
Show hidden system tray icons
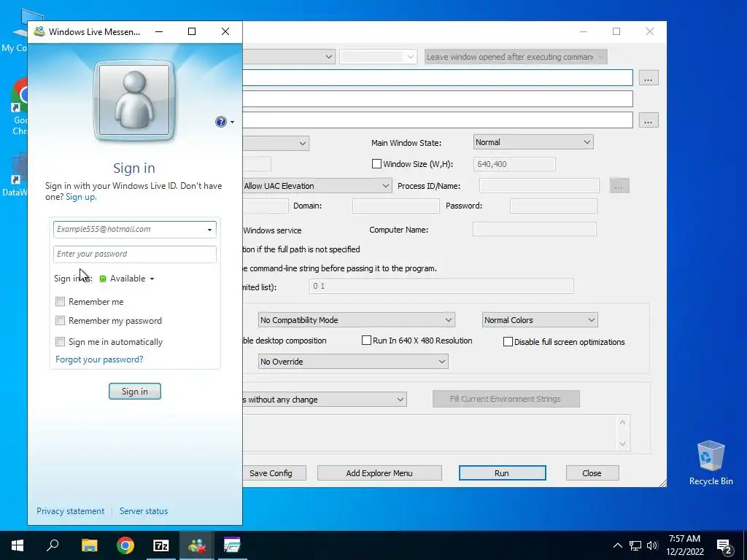pyautogui.click(x=617, y=545)
